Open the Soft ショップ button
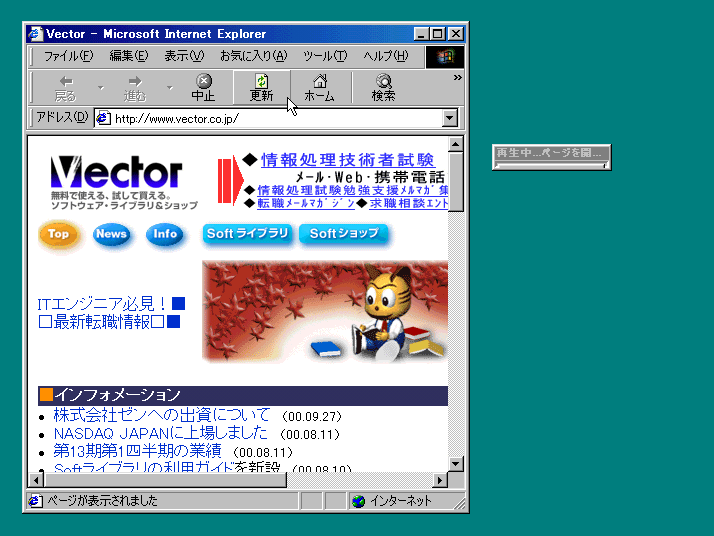The width and height of the screenshot is (714, 536). (344, 234)
